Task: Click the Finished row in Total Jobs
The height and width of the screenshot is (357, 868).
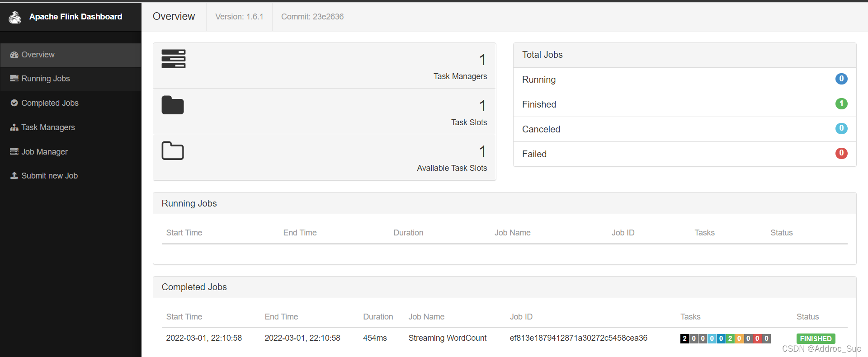Action: (685, 104)
